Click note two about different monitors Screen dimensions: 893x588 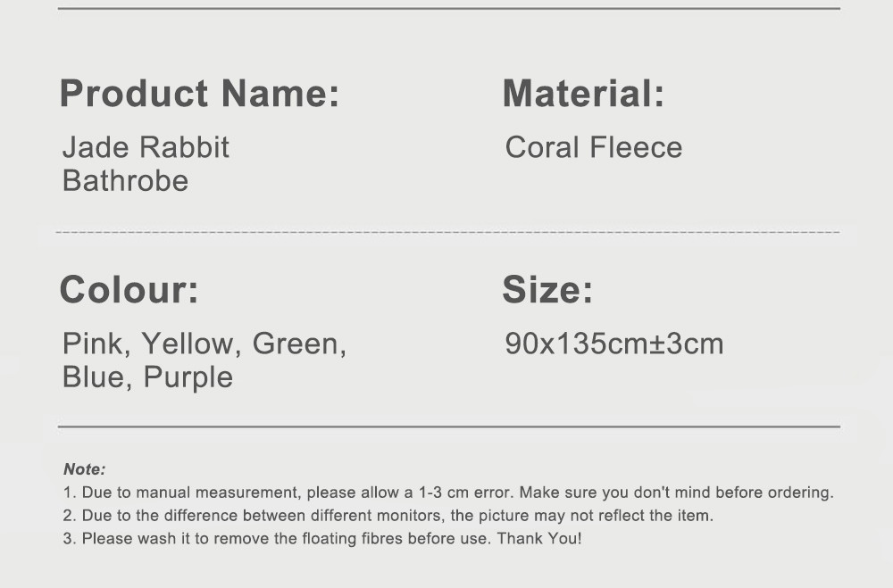click(x=388, y=516)
